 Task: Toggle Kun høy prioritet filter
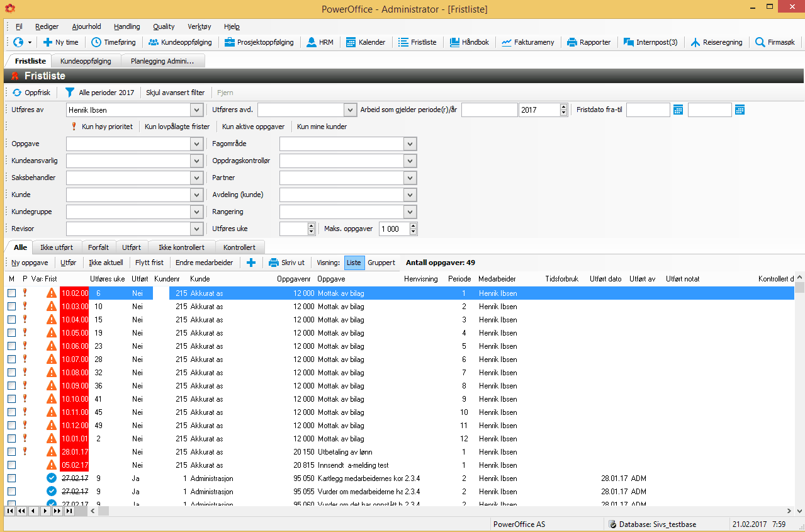[x=102, y=127]
